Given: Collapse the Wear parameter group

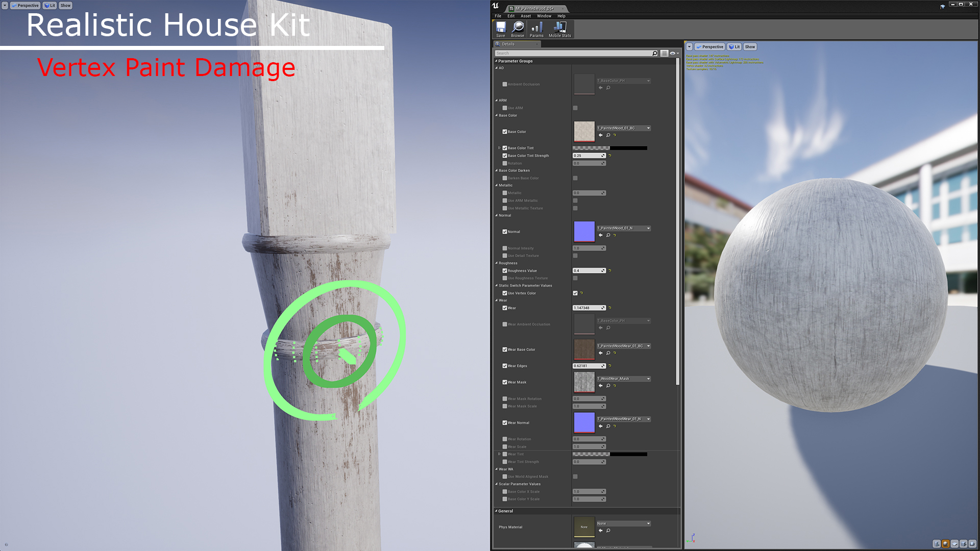Looking at the screenshot, I should [497, 300].
